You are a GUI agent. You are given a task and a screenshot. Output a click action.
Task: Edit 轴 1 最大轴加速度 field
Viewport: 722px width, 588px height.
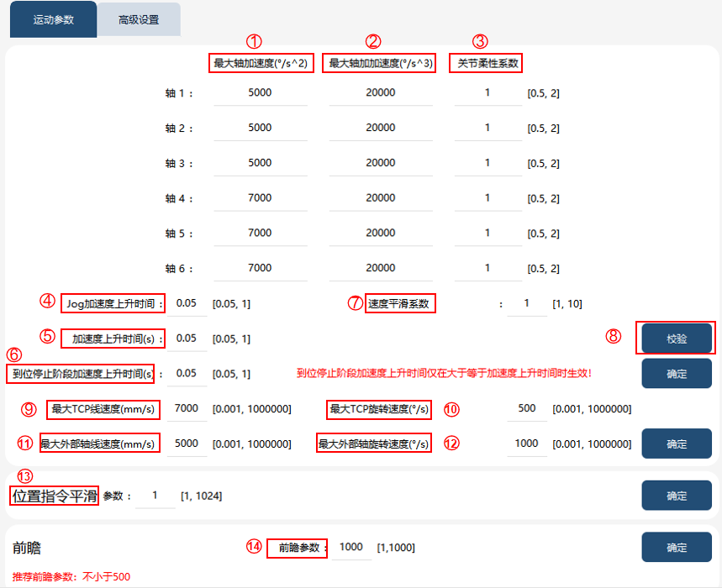click(x=261, y=93)
